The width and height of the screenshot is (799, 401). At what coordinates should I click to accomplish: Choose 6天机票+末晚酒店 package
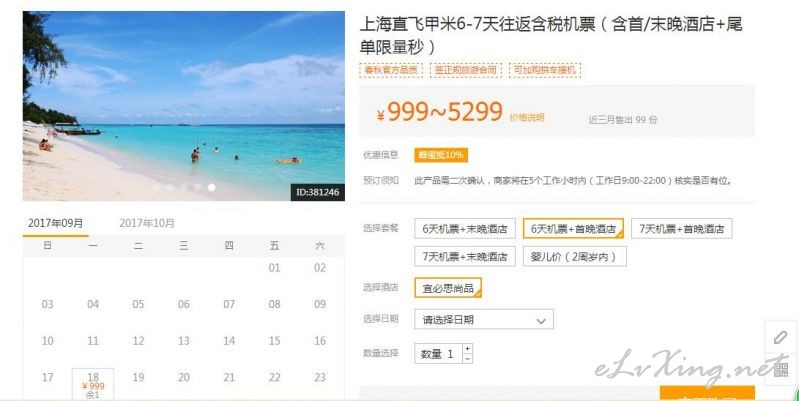click(x=465, y=229)
